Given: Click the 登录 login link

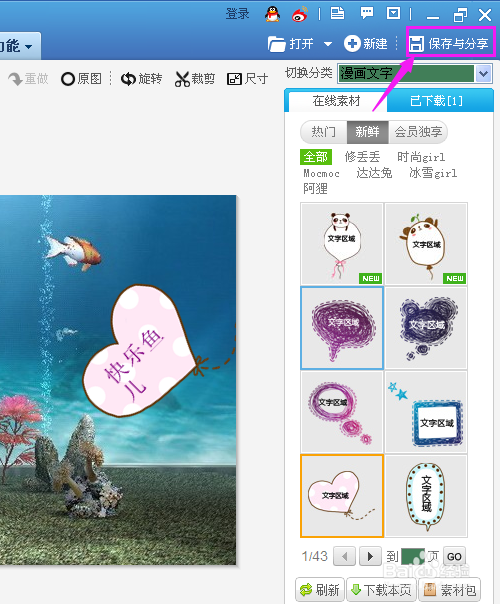Looking at the screenshot, I should click(x=237, y=14).
